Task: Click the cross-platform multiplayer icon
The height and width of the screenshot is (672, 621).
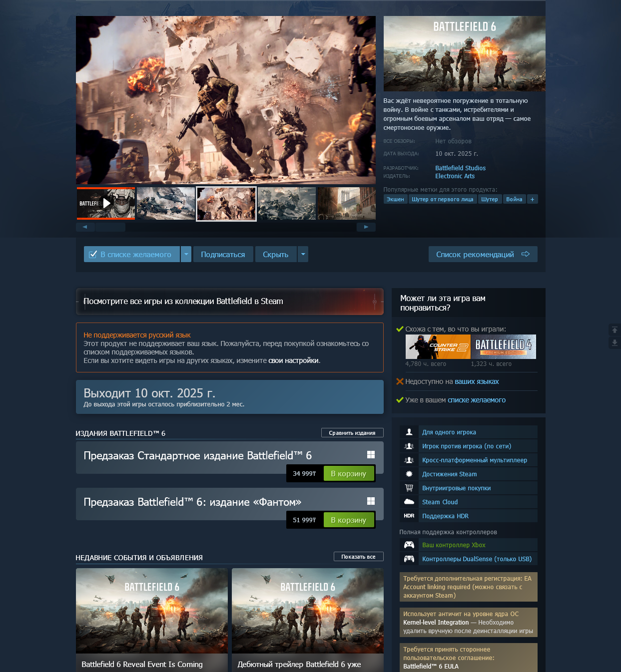Action: 409,460
